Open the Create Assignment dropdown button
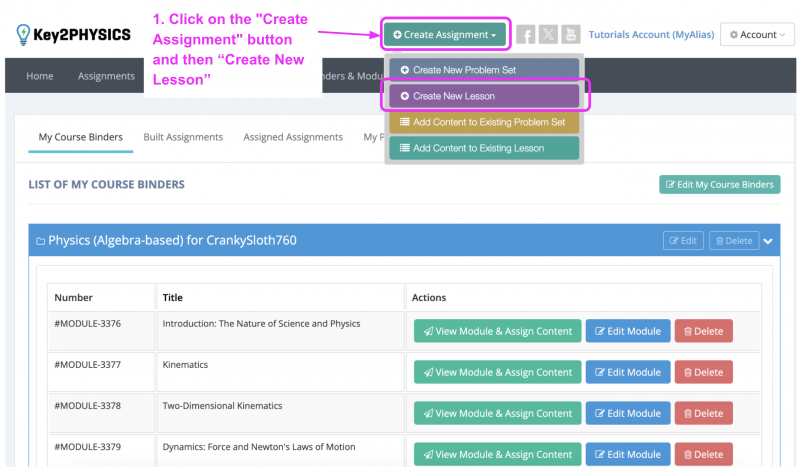 pyautogui.click(x=445, y=35)
